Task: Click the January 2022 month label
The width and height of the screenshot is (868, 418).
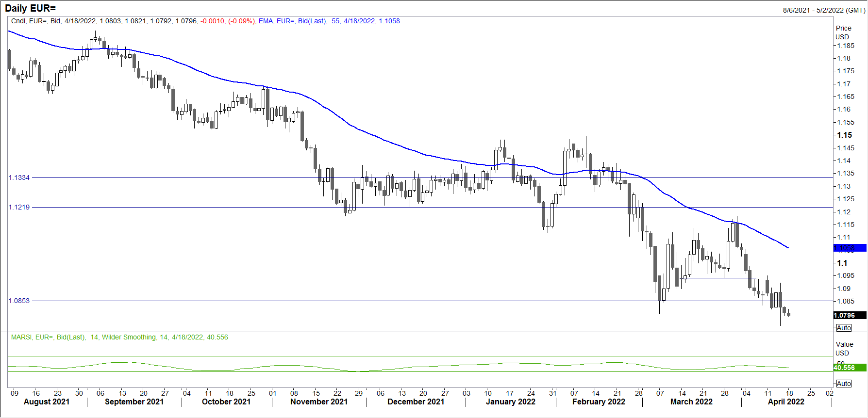Action: 510,402
